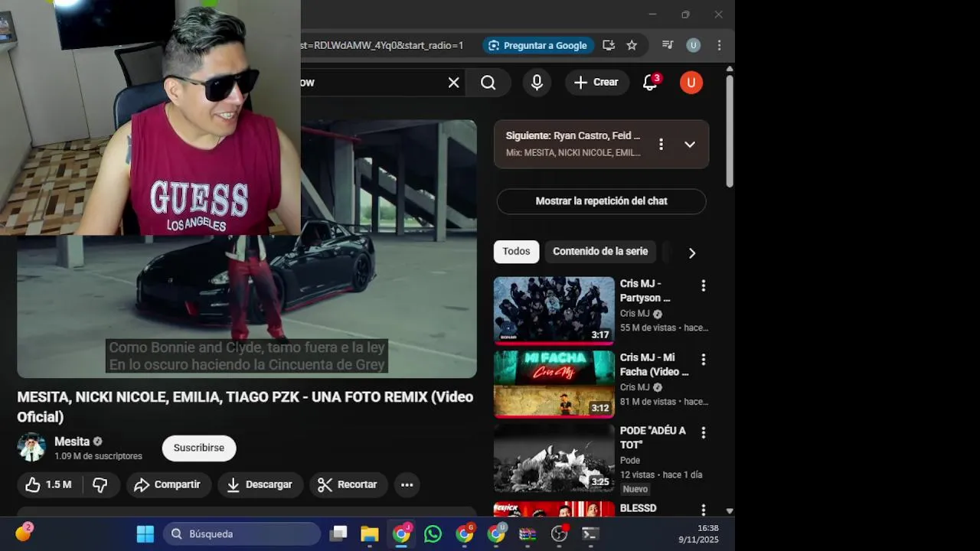Viewport: 980px width, 551px height.
Task: Open Windows Start menu
Action: tap(145, 533)
